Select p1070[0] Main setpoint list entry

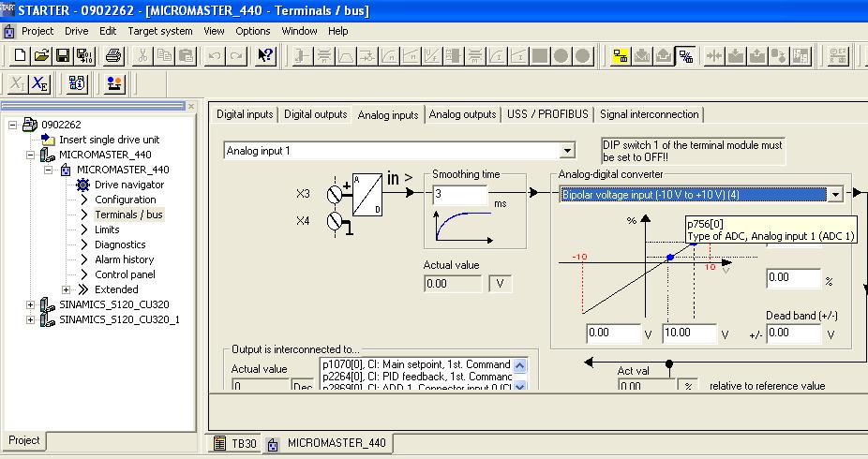point(416,364)
